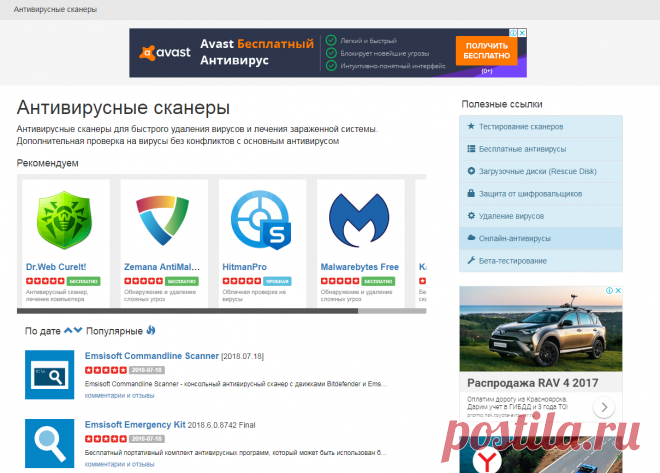Viewport: 660px width, 473px height.
Task: Click the Malwarebytes Free logo icon
Action: coord(359,220)
